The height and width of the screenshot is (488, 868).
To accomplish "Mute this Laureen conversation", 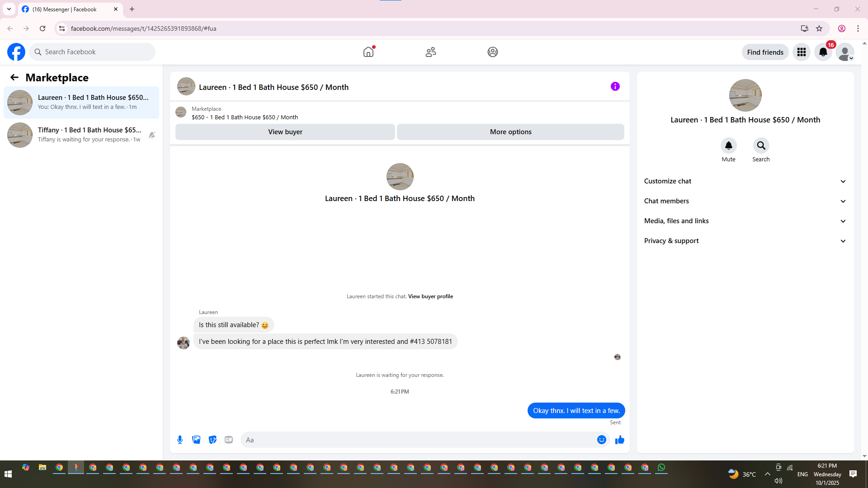I will [x=729, y=145].
